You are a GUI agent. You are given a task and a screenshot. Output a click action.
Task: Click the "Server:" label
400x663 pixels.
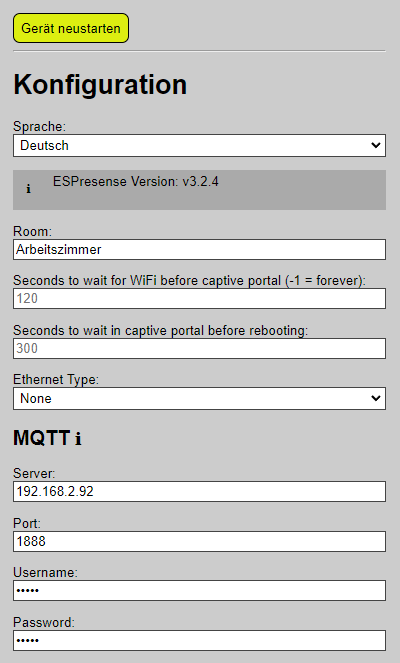(x=34, y=473)
